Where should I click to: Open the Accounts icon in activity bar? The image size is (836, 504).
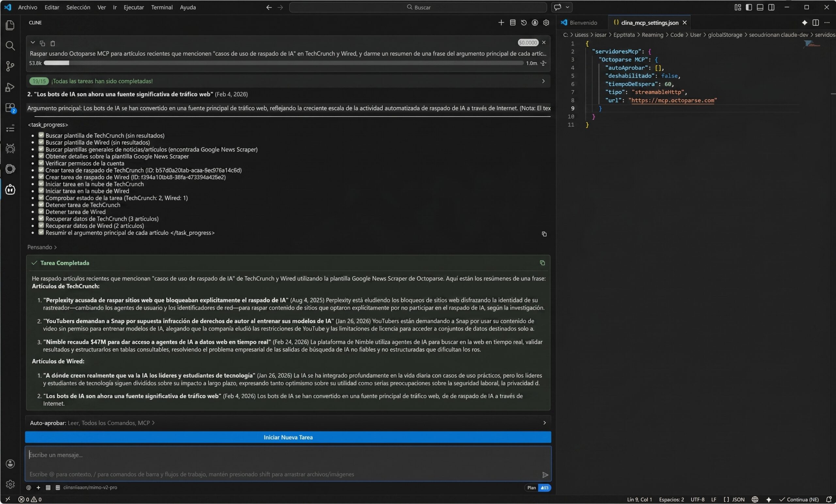point(10,464)
